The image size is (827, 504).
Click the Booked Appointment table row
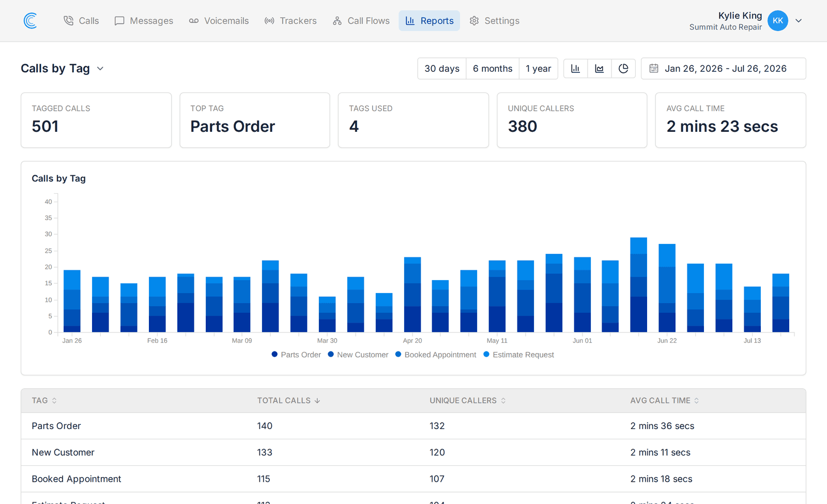point(413,479)
